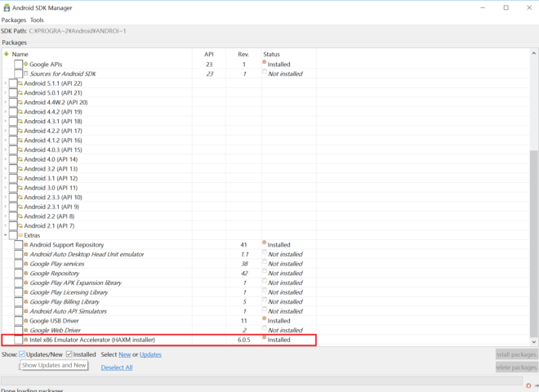This screenshot has width=539, height=392.
Task: Click the Google APIs package icon
Action: [26, 64]
